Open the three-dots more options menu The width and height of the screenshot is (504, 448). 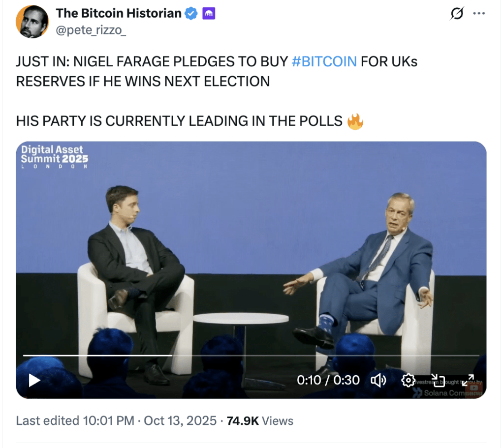click(x=479, y=14)
